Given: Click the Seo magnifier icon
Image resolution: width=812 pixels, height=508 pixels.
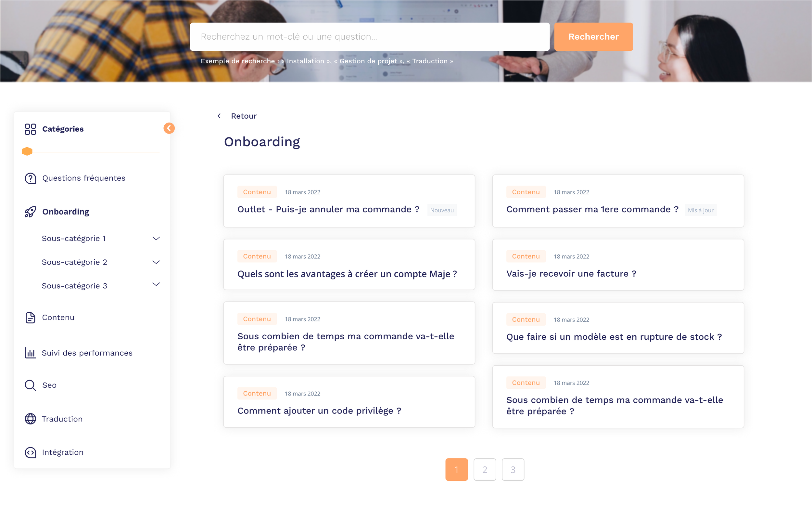Looking at the screenshot, I should point(30,385).
